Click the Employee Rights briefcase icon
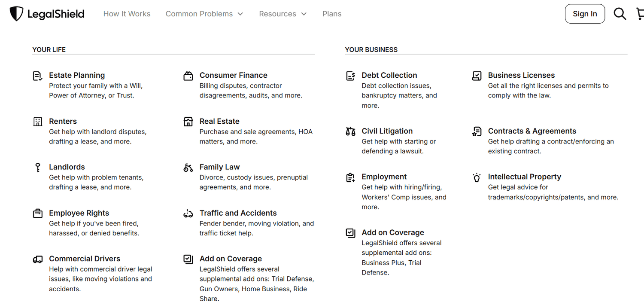The height and width of the screenshot is (302, 644). click(38, 213)
